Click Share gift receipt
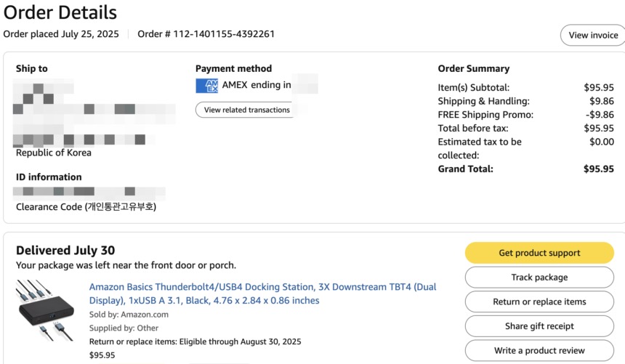 (539, 326)
